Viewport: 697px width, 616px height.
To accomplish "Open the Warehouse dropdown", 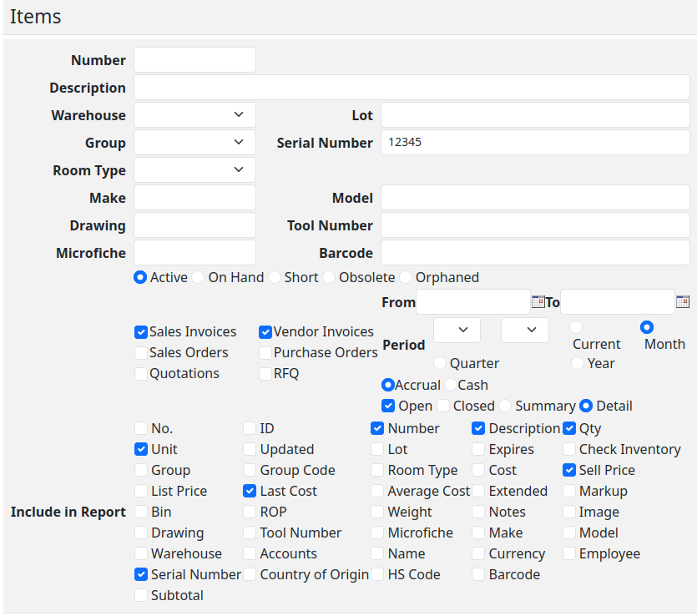I will click(194, 114).
